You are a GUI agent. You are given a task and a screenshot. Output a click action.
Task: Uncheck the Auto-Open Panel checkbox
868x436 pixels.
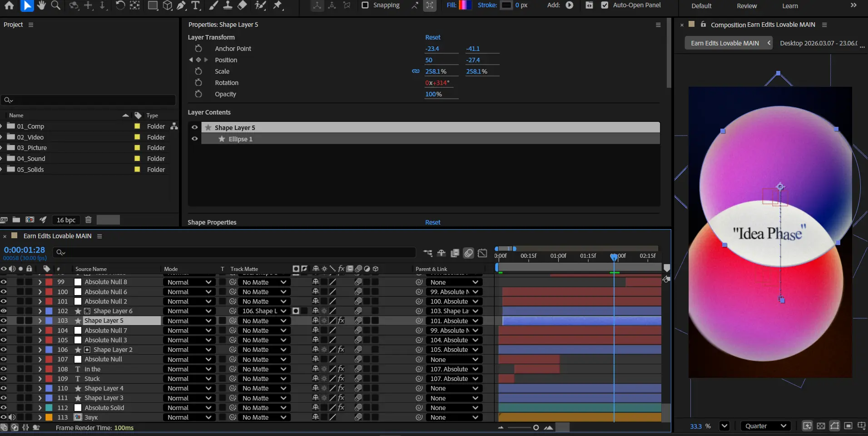tap(605, 5)
